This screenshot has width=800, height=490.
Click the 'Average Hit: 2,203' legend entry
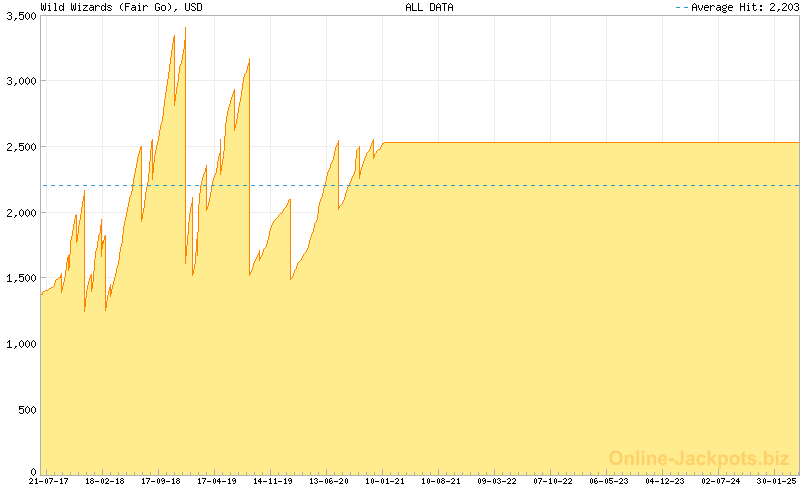click(744, 7)
